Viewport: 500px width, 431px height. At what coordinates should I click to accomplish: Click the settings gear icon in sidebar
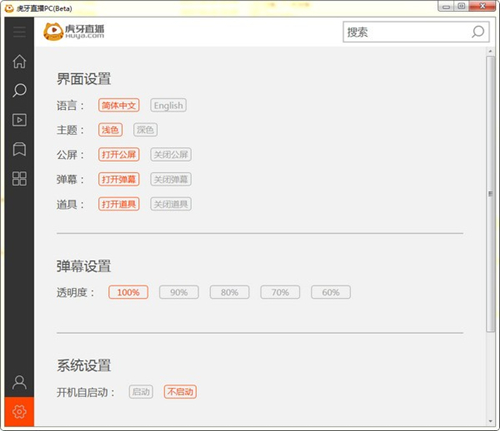19,412
